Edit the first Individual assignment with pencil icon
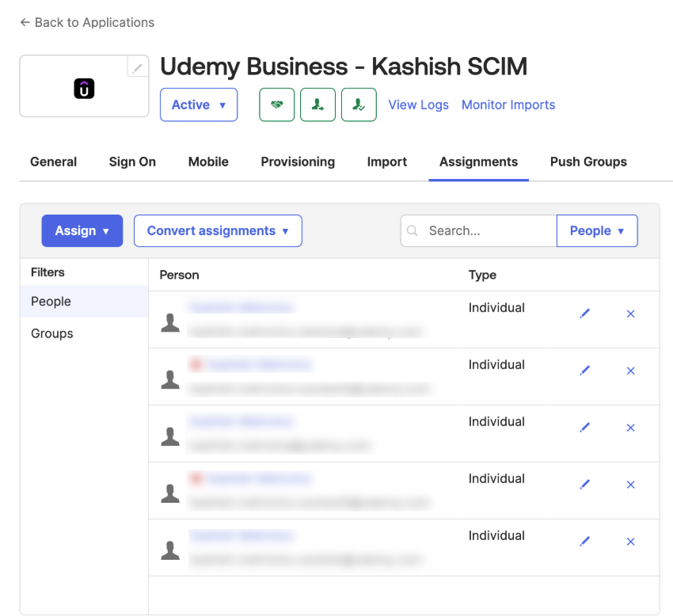Viewport: 673px width, 616px height. [584, 314]
